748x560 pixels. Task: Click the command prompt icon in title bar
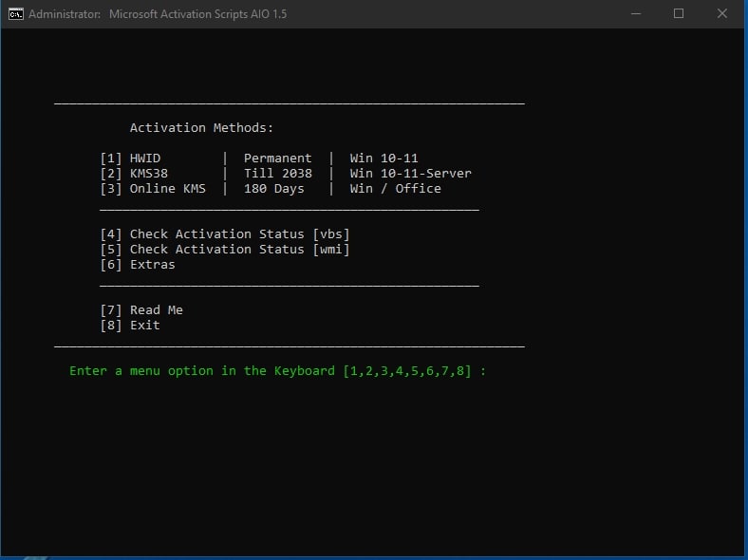click(16, 14)
